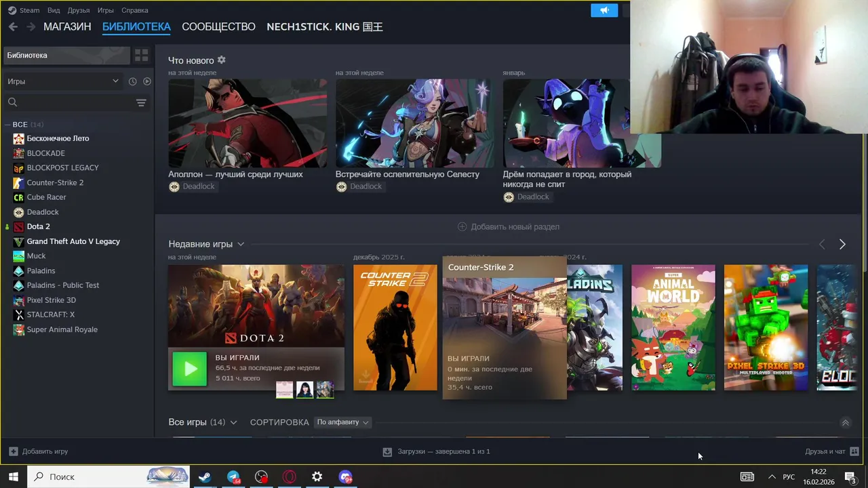Open Игры menu
Image resolution: width=868 pixels, height=488 pixels.
(105, 10)
